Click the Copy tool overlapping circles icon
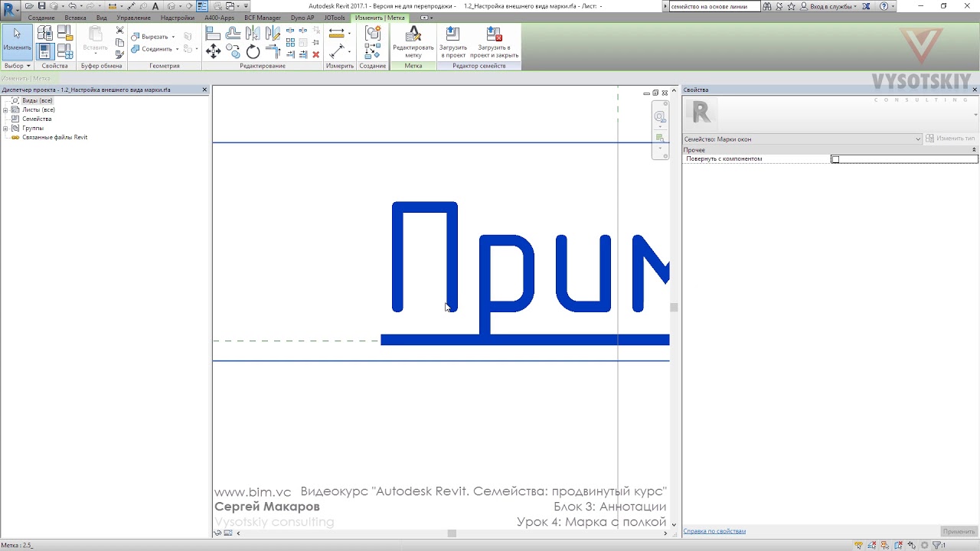The image size is (980, 551). (233, 51)
